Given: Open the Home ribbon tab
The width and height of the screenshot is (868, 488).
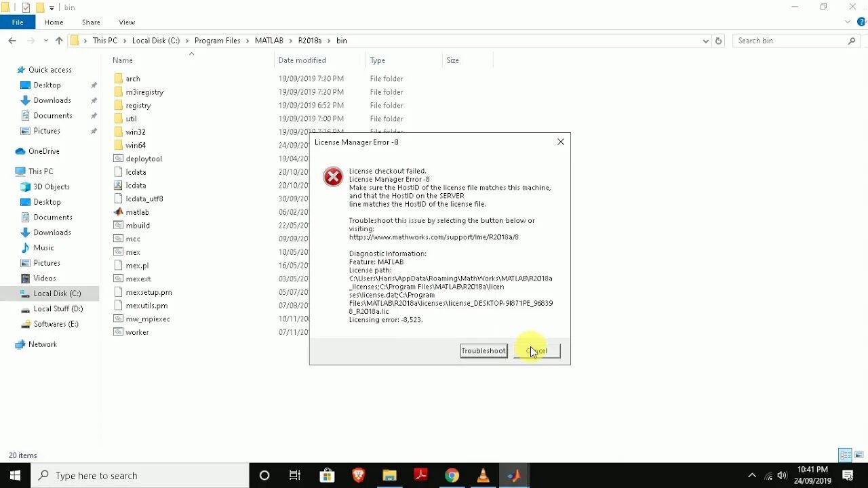Looking at the screenshot, I should [54, 22].
